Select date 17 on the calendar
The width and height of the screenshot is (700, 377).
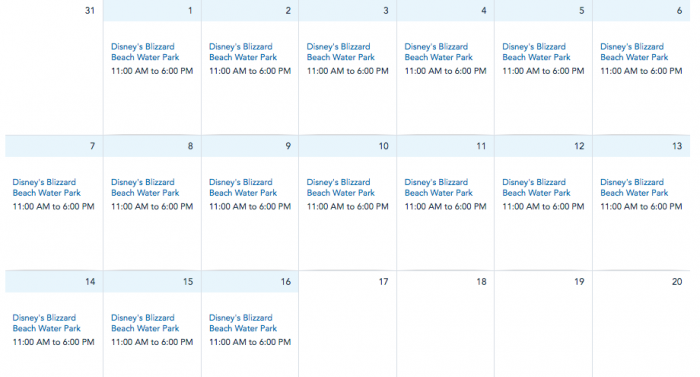383,282
